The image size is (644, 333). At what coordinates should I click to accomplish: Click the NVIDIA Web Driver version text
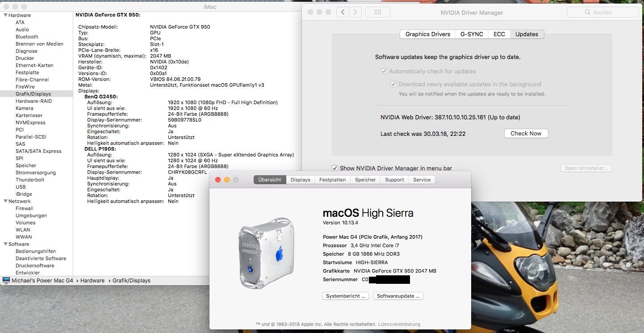pos(450,117)
